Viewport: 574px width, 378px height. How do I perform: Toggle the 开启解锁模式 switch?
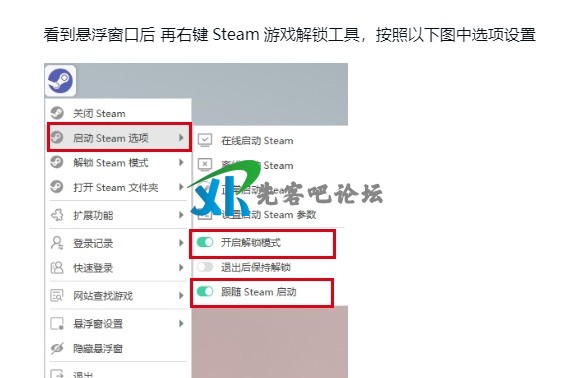point(205,242)
